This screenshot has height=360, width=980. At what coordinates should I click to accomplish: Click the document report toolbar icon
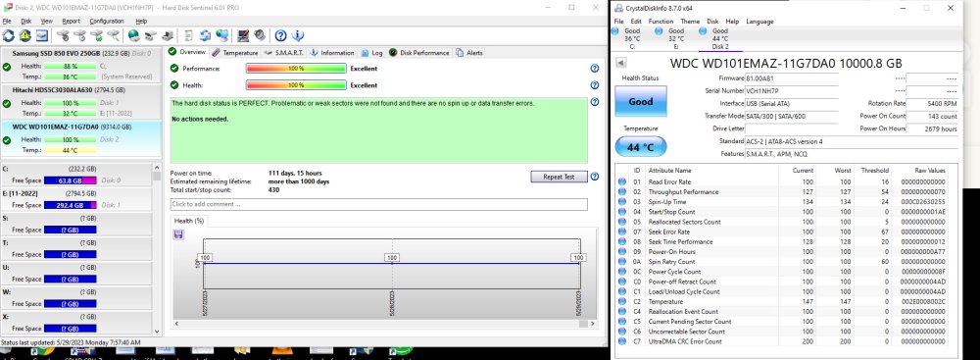188,35
